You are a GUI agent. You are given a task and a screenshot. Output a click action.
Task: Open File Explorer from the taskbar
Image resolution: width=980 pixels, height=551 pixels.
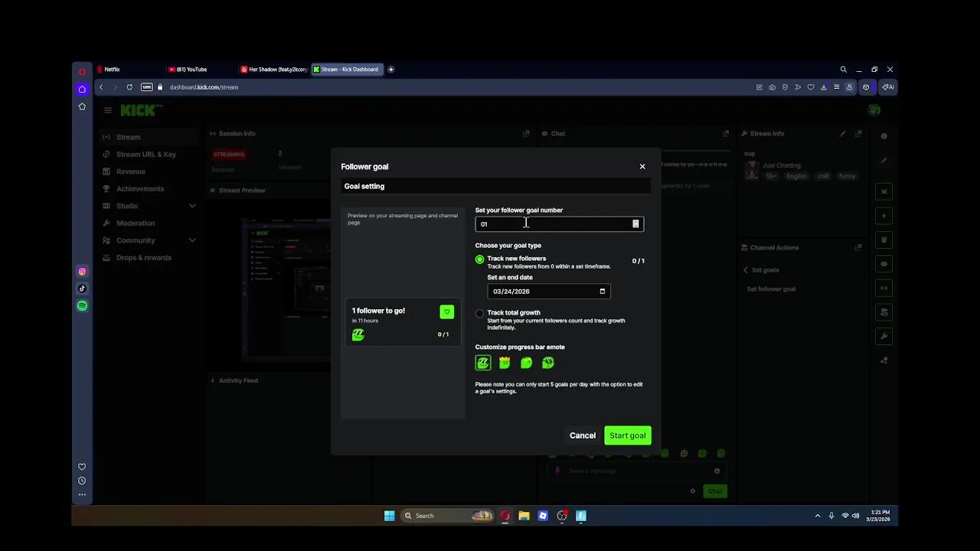[x=524, y=516]
